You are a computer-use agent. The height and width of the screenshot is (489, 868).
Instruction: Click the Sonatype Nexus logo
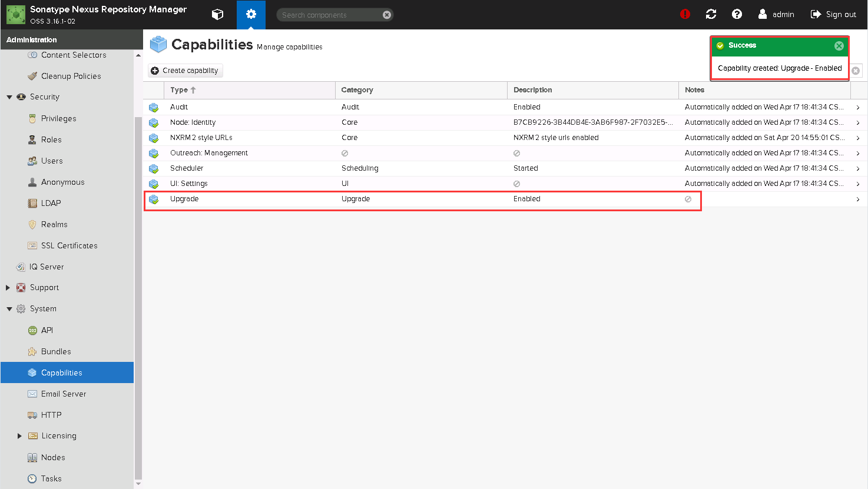click(x=16, y=15)
